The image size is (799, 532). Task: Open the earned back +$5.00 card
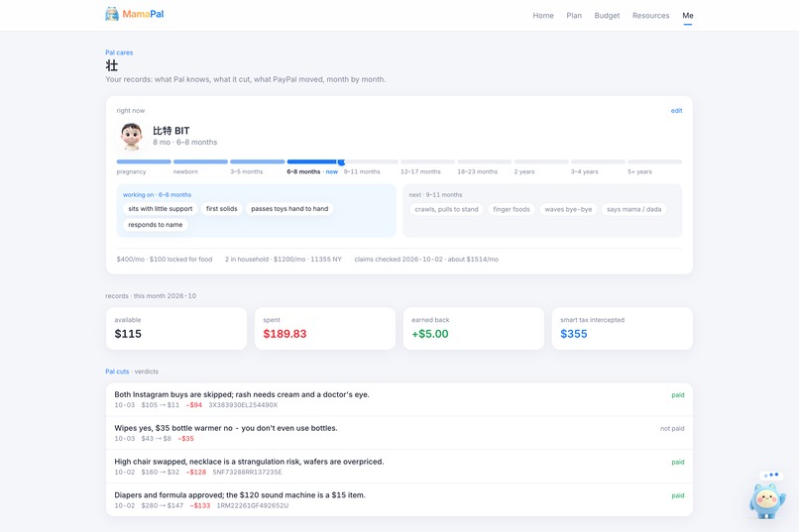click(x=474, y=328)
